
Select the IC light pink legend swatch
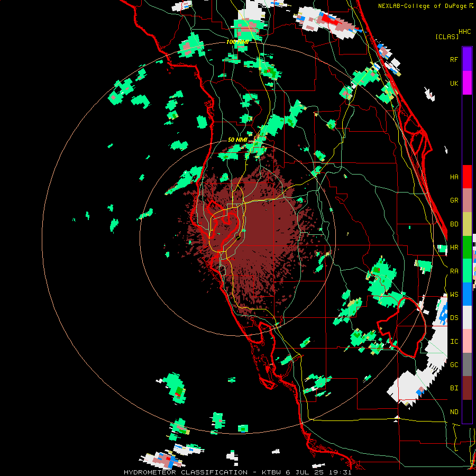click(467, 341)
